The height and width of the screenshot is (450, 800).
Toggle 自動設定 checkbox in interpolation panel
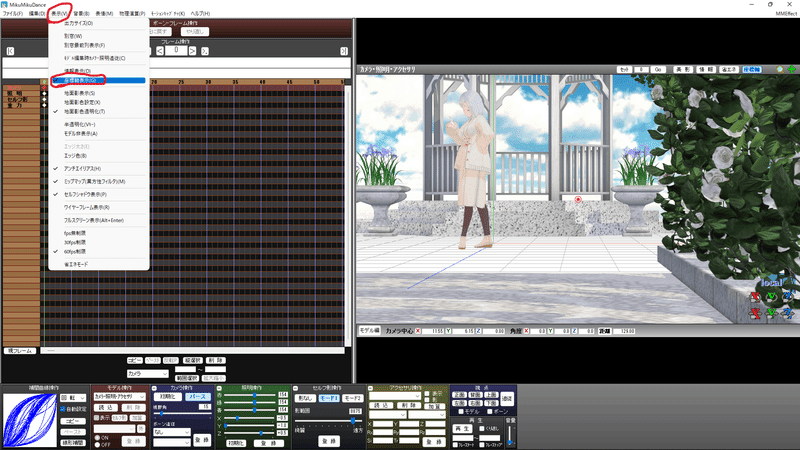[x=63, y=409]
